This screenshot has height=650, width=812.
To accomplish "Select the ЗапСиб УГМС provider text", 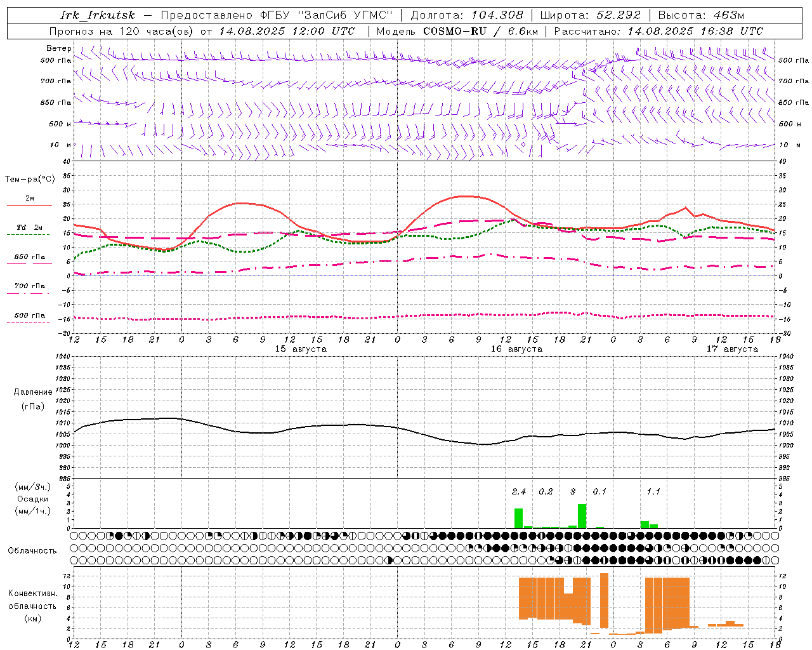I will point(346,15).
